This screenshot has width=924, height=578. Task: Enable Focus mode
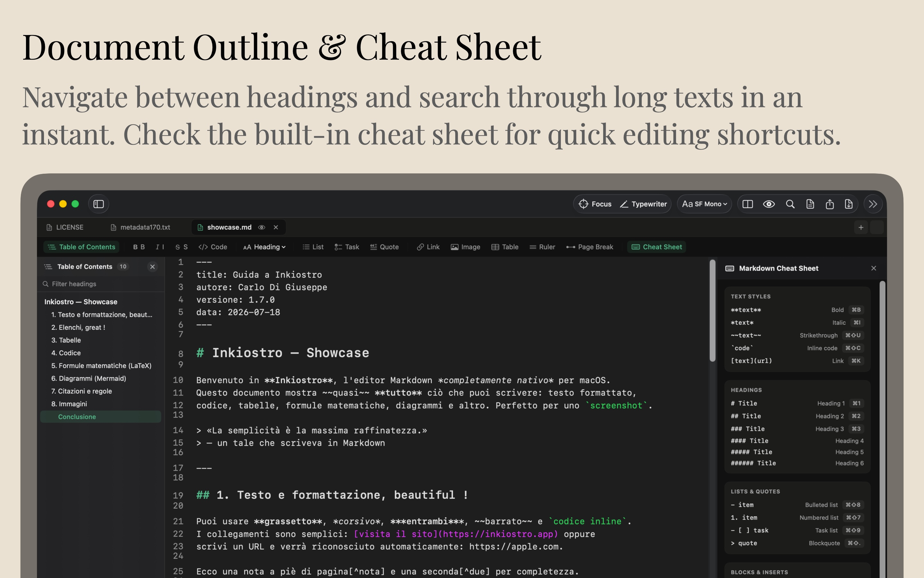[x=595, y=204]
